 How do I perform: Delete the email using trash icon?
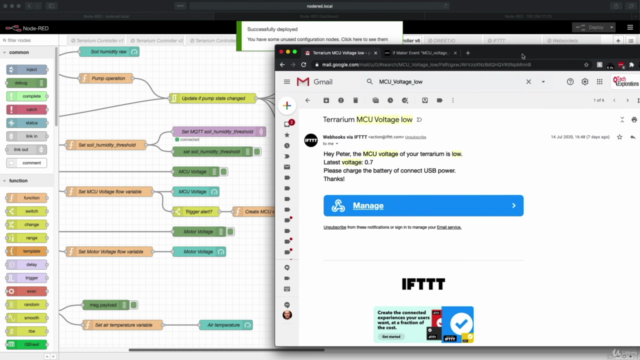[356, 100]
